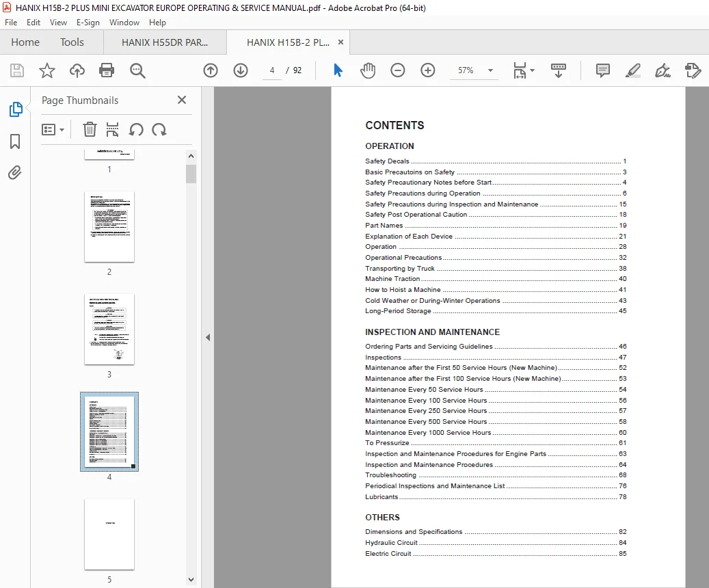
Task: Open the File menu
Action: [11, 22]
